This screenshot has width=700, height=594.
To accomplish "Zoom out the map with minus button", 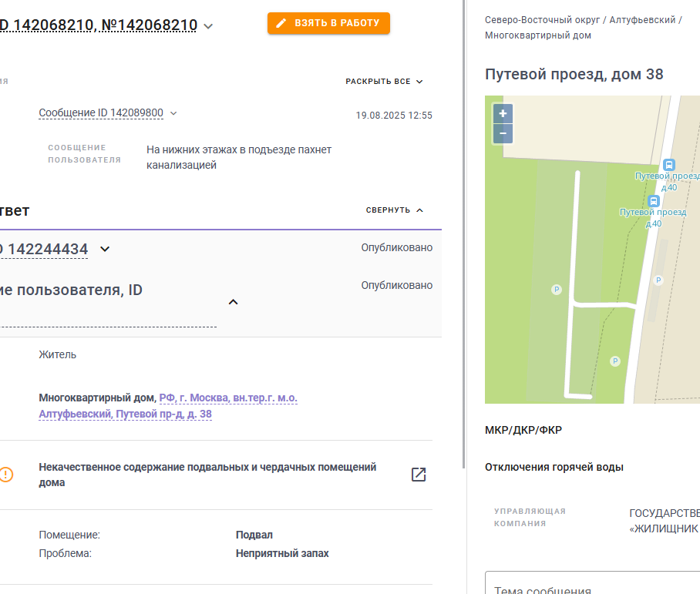I will [x=503, y=133].
